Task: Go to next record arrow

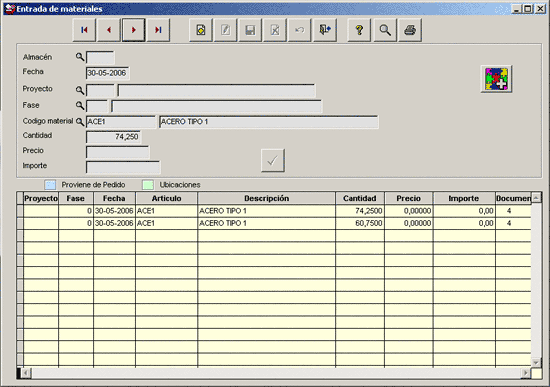Action: 134,30
